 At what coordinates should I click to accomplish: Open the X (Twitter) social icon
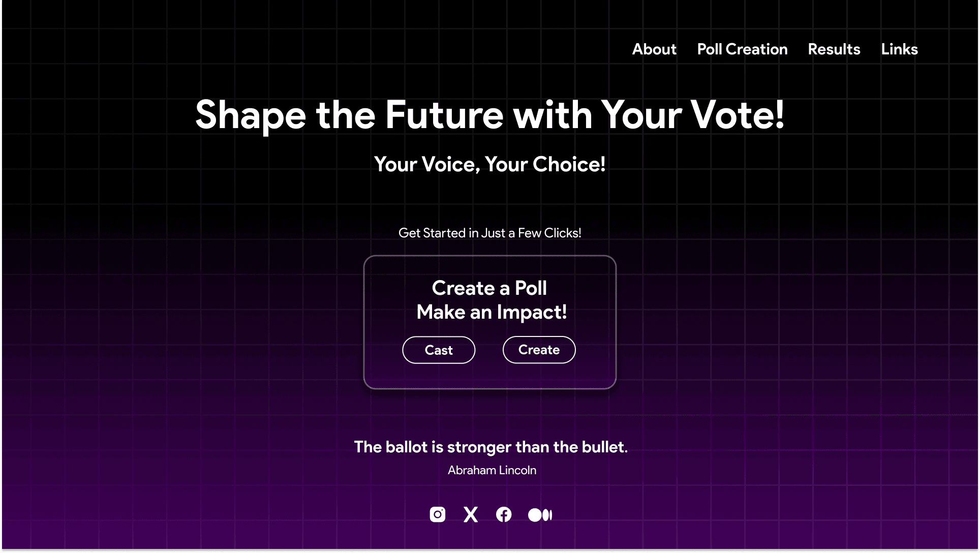click(x=471, y=514)
